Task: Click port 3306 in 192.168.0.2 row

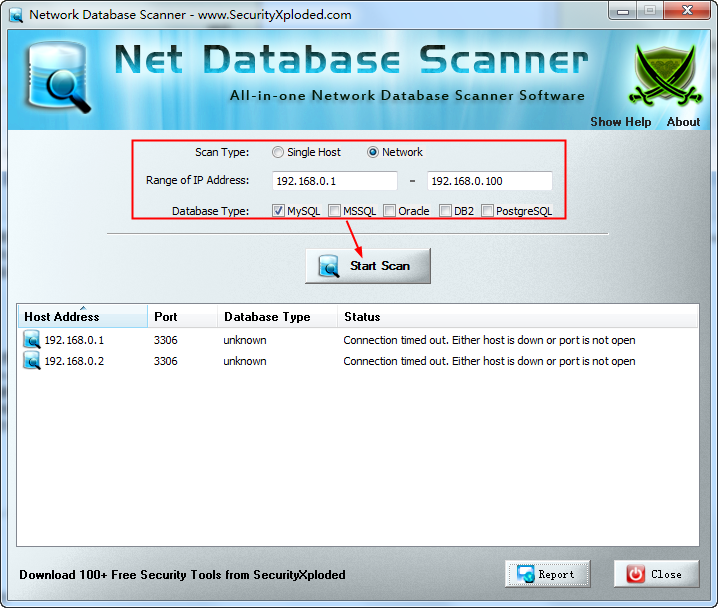Action: click(x=166, y=361)
